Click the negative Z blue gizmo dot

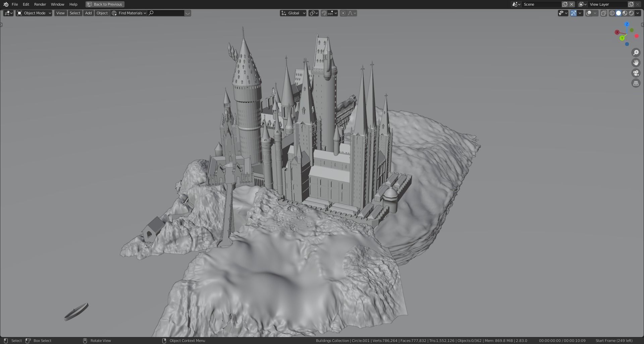click(627, 44)
